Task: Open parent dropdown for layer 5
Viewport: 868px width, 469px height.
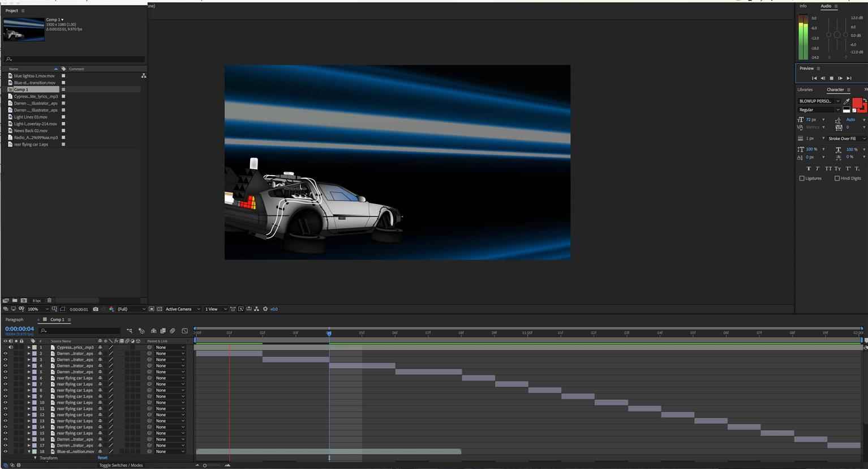Action: (x=170, y=372)
